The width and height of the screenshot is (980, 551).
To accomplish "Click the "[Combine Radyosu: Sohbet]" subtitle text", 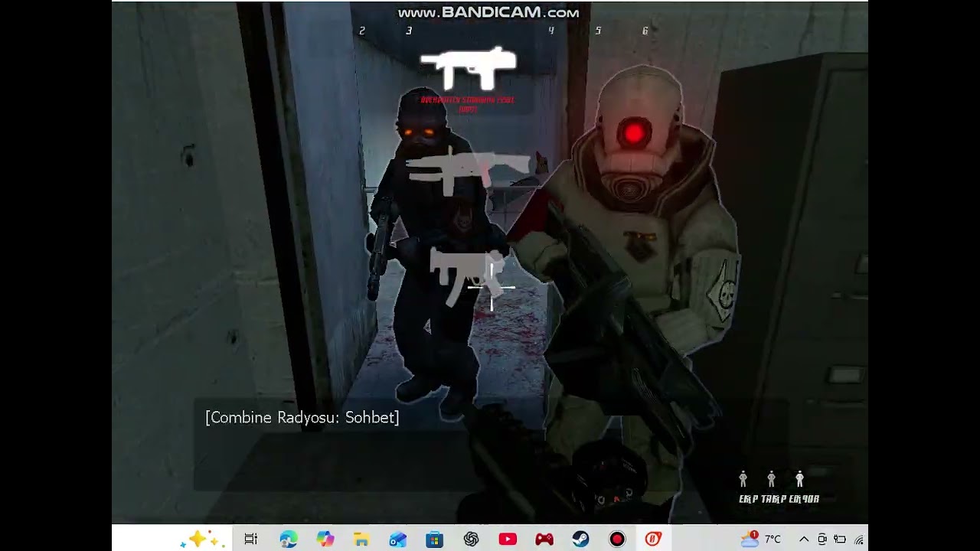I will click(302, 417).
